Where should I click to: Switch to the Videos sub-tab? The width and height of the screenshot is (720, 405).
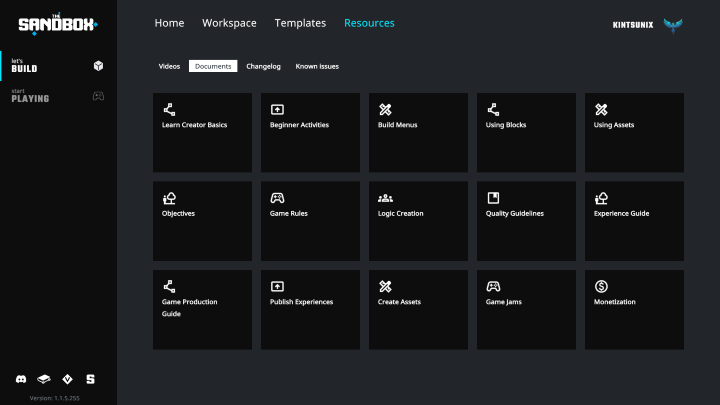(169, 66)
